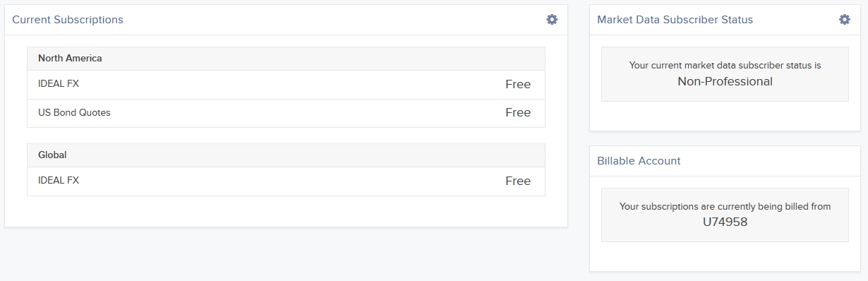Select the billable account number U74958
The image size is (868, 281).
coord(725,222)
